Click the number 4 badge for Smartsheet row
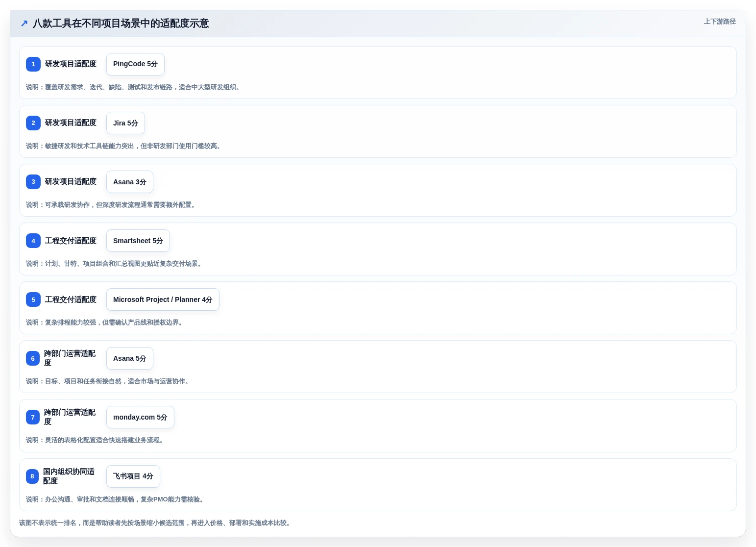Viewport: 756px width, 547px height. pyautogui.click(x=33, y=241)
